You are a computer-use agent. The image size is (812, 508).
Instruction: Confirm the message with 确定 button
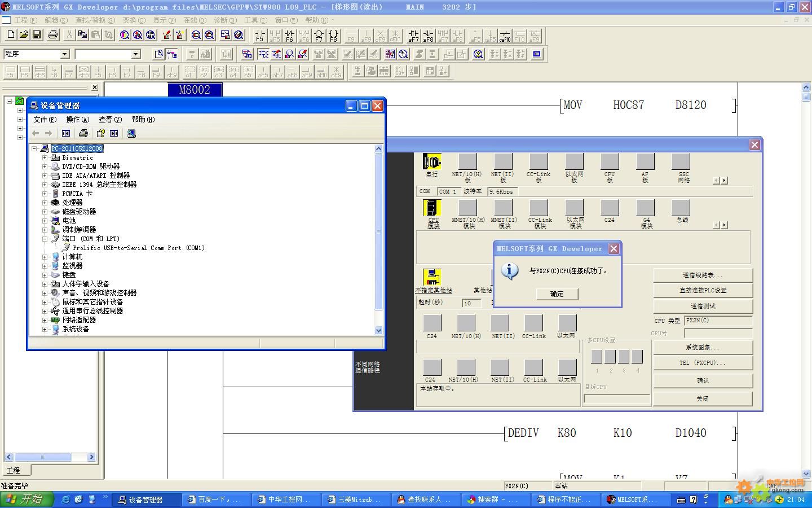coord(557,294)
